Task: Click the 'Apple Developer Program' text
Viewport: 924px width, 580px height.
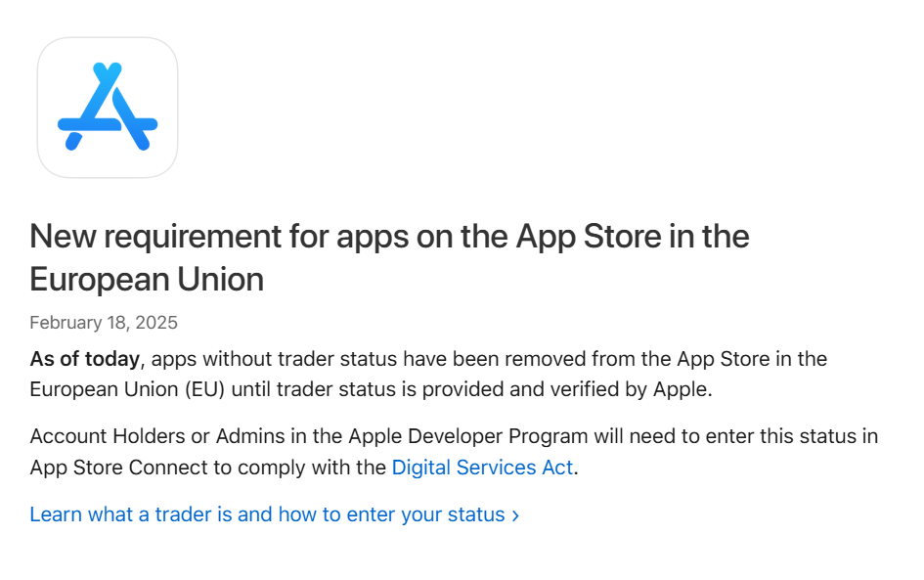Action: [468, 436]
